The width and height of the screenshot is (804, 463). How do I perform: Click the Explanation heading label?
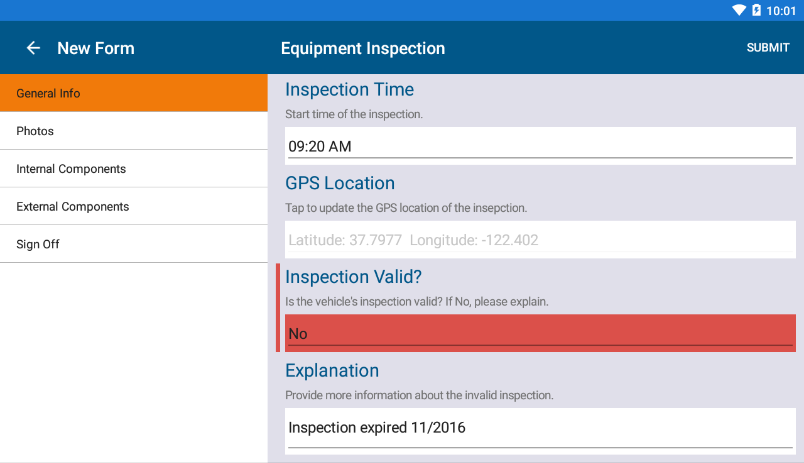[x=332, y=371]
